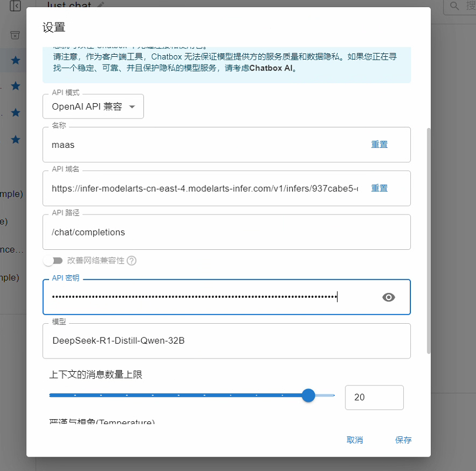Click the 模型 field DeepSeek-R1-Distill-Qwen-32B
Viewport: 476px width, 471px height.
coord(227,341)
